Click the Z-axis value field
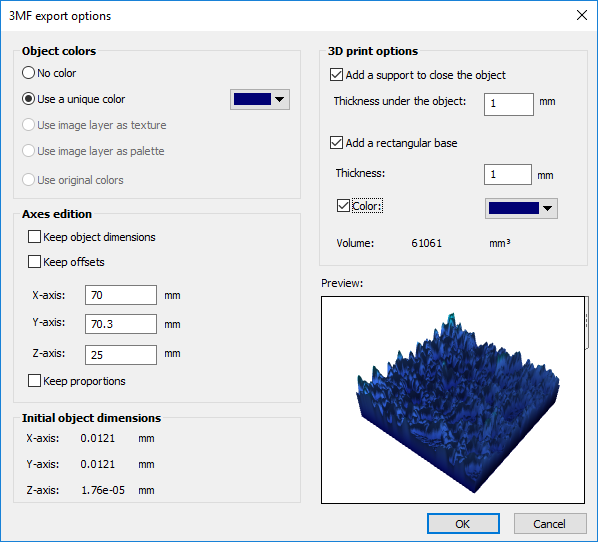 (121, 355)
